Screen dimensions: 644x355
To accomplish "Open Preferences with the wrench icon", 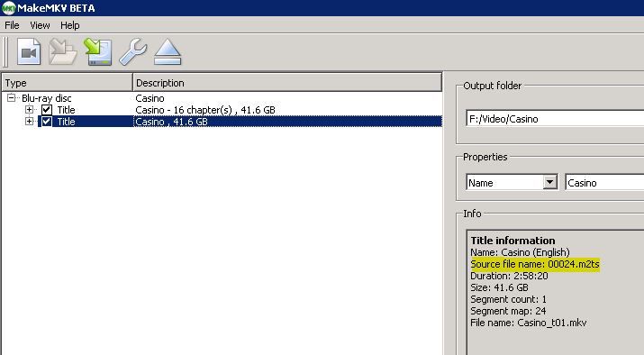I will click(132, 51).
